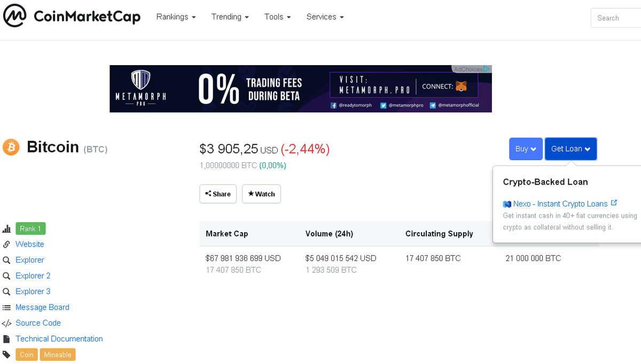The image size is (641, 364).
Task: Click the Nexo - Instant Crypto Loans link
Action: pos(560,204)
